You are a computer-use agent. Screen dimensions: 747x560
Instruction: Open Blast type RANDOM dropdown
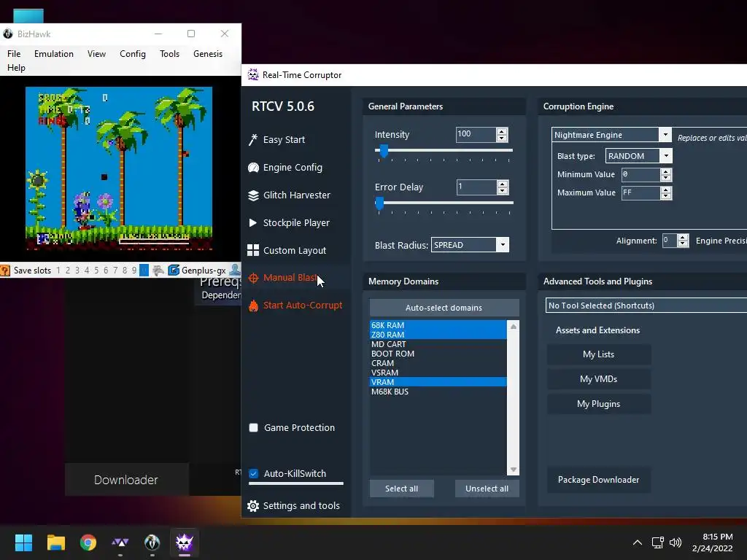[x=666, y=156]
